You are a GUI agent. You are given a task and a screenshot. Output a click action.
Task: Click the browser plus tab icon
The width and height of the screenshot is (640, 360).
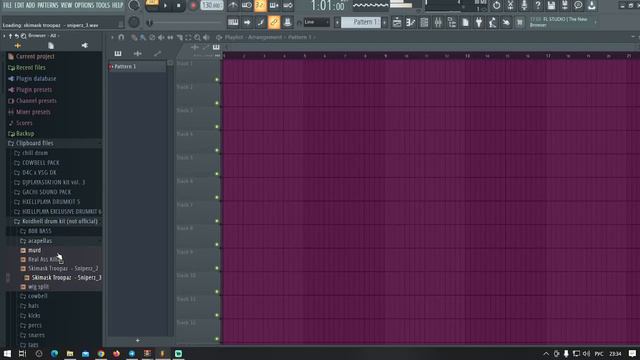click(17, 45)
